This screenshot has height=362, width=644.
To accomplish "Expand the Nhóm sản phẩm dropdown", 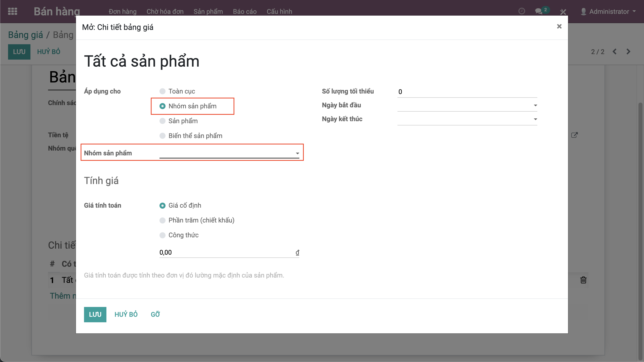I will coord(297,153).
